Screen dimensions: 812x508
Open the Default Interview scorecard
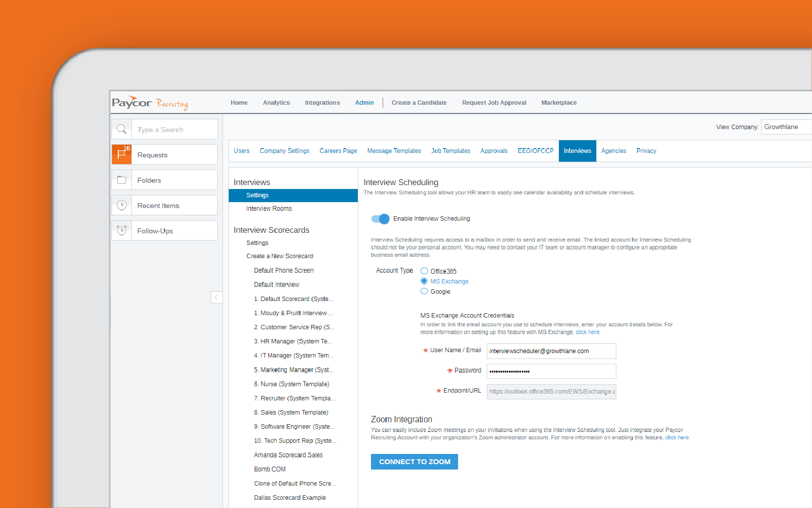[x=277, y=284]
